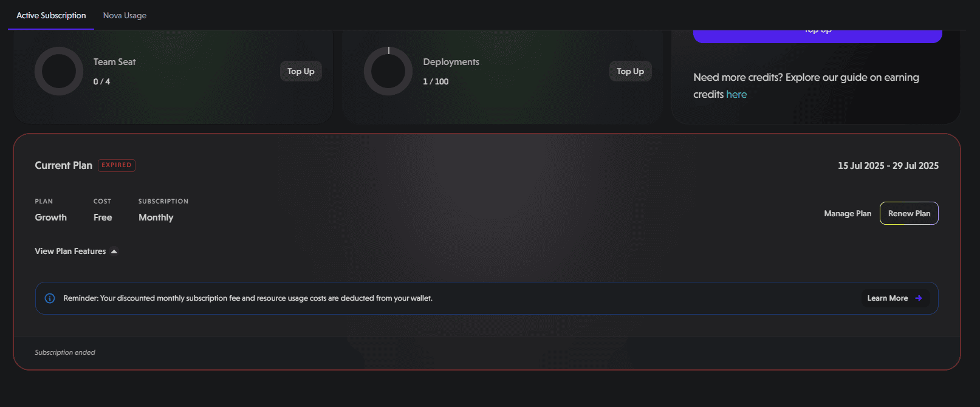Collapse the View Plan Features arrow
Screen dimensions: 980x407
(114, 251)
